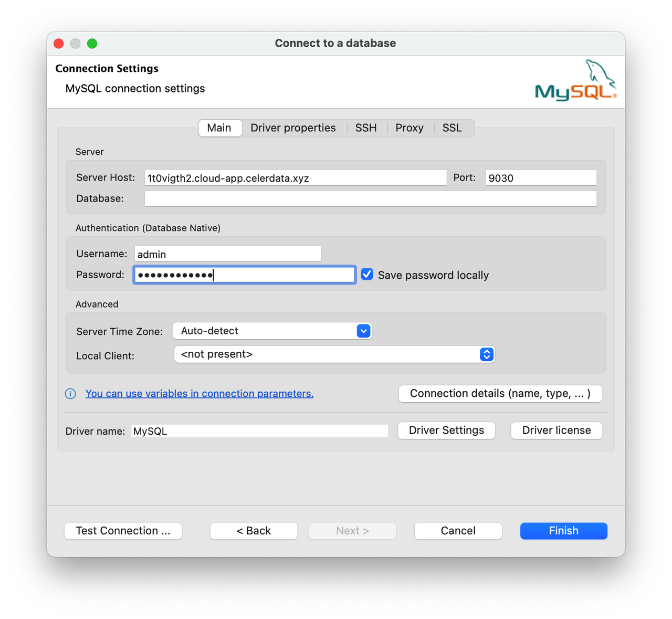Click the MySQL logo image
The image size is (672, 619).
pyautogui.click(x=575, y=80)
